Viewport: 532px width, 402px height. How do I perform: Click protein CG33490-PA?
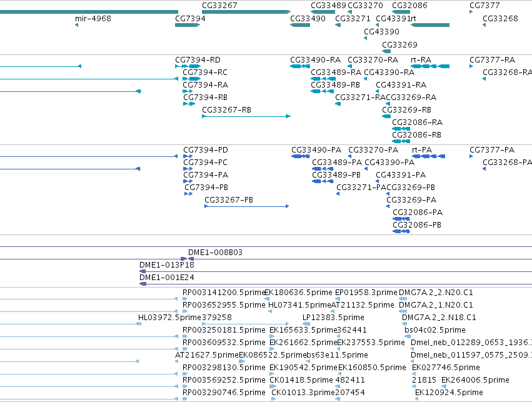click(316, 150)
